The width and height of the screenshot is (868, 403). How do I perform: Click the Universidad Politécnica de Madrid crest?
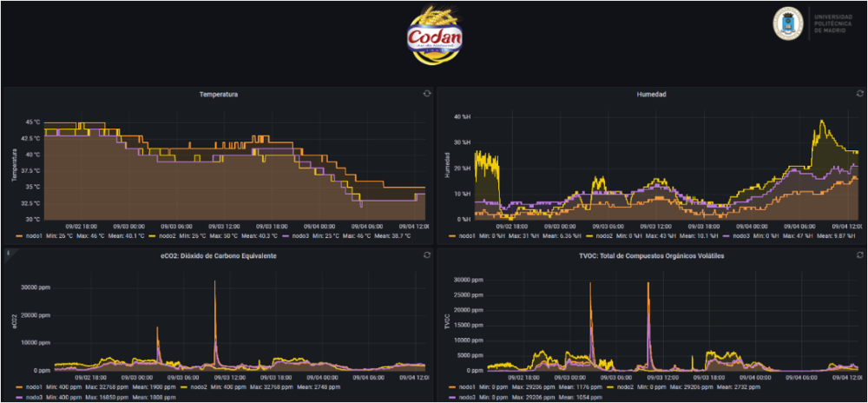(789, 24)
